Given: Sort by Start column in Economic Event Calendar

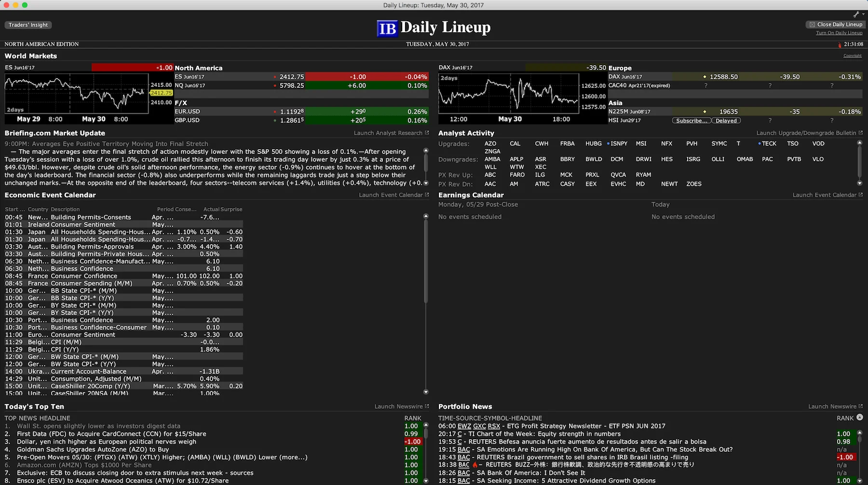Looking at the screenshot, I should (15, 209).
